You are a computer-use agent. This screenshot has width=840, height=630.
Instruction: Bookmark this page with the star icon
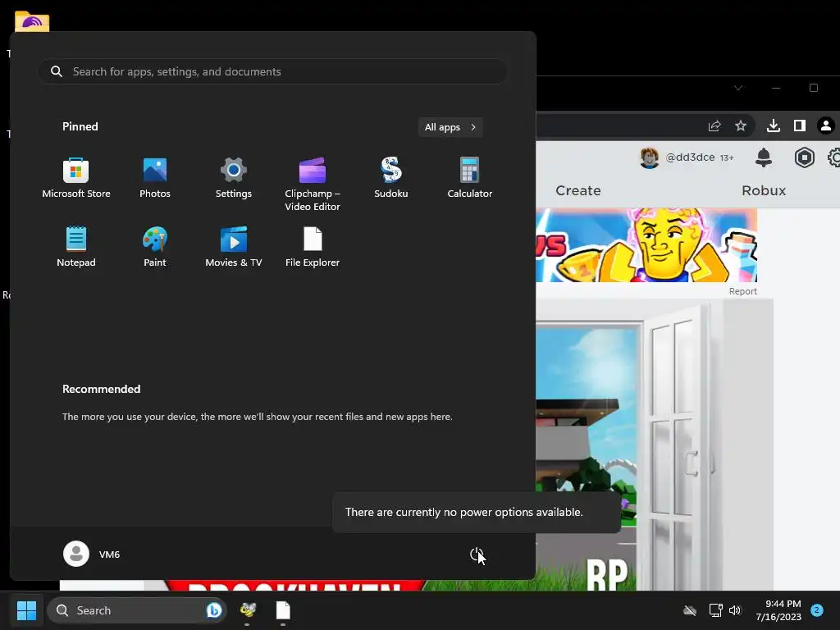[x=741, y=126]
